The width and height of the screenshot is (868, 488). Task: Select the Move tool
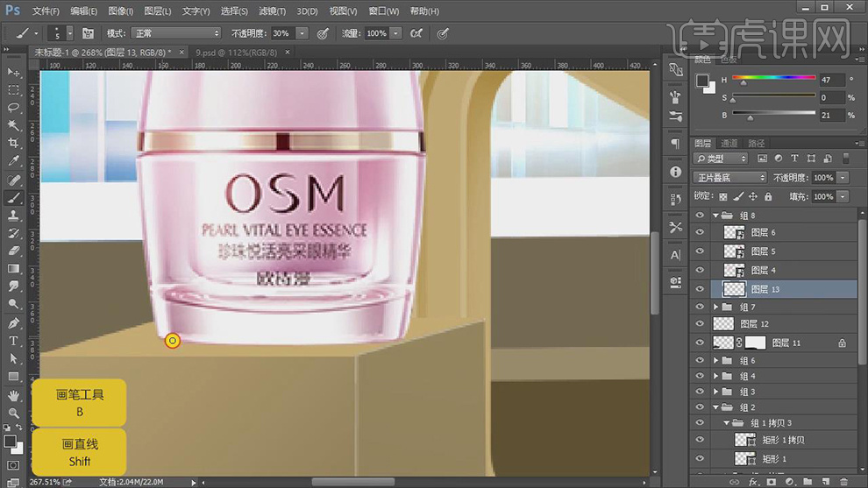[13, 72]
